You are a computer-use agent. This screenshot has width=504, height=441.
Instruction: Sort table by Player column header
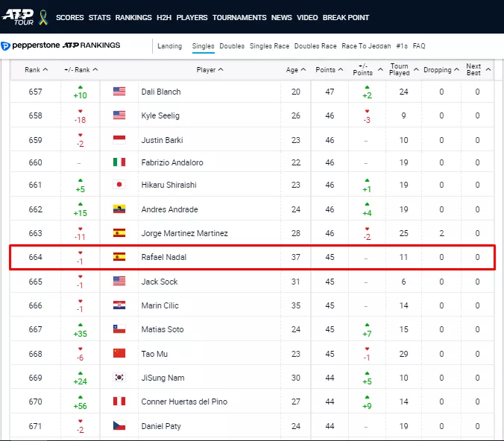210,70
